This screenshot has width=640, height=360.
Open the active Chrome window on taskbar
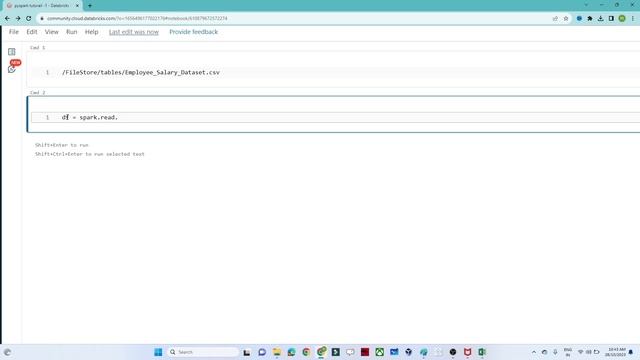pyautogui.click(x=321, y=351)
